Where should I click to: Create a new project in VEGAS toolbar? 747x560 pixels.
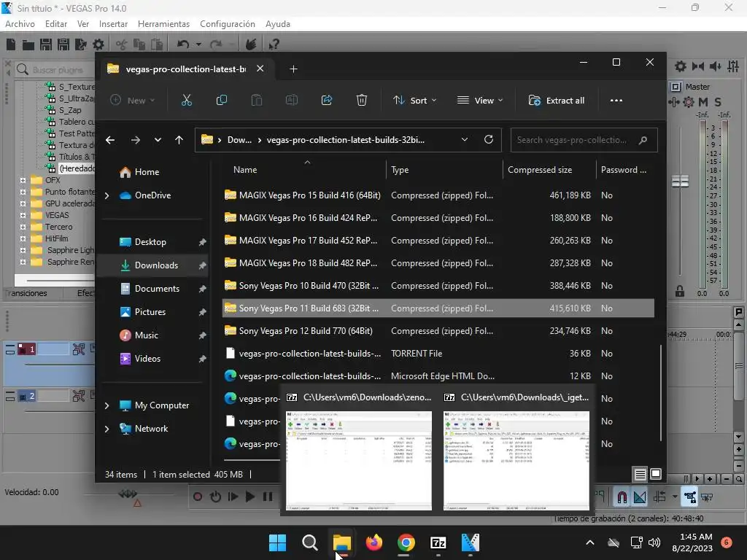point(10,44)
